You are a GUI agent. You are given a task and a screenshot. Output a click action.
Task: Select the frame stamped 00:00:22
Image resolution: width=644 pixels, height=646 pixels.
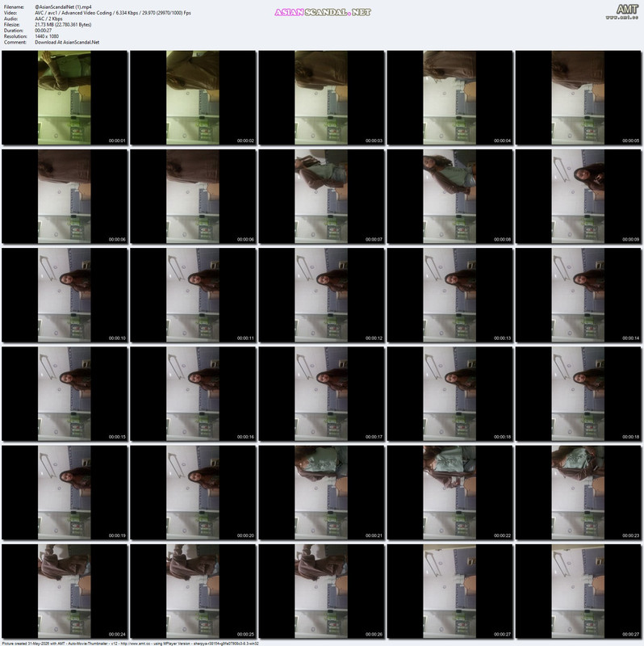click(x=450, y=493)
